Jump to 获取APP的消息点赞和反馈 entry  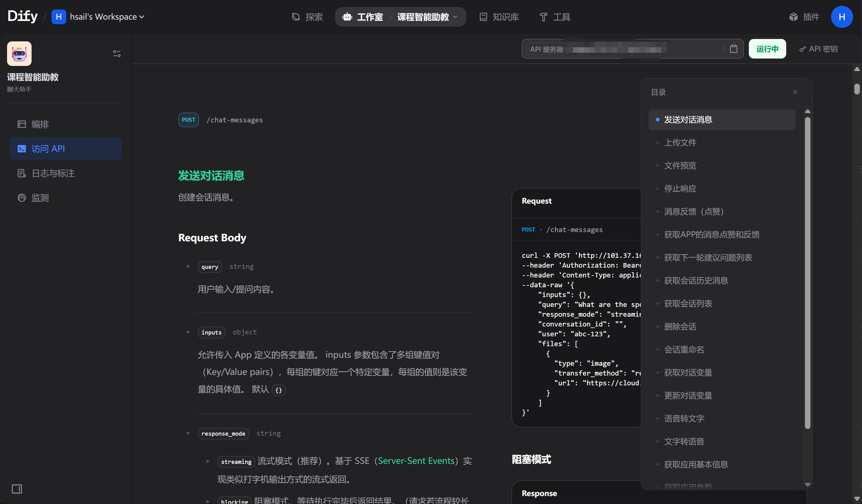(722, 235)
